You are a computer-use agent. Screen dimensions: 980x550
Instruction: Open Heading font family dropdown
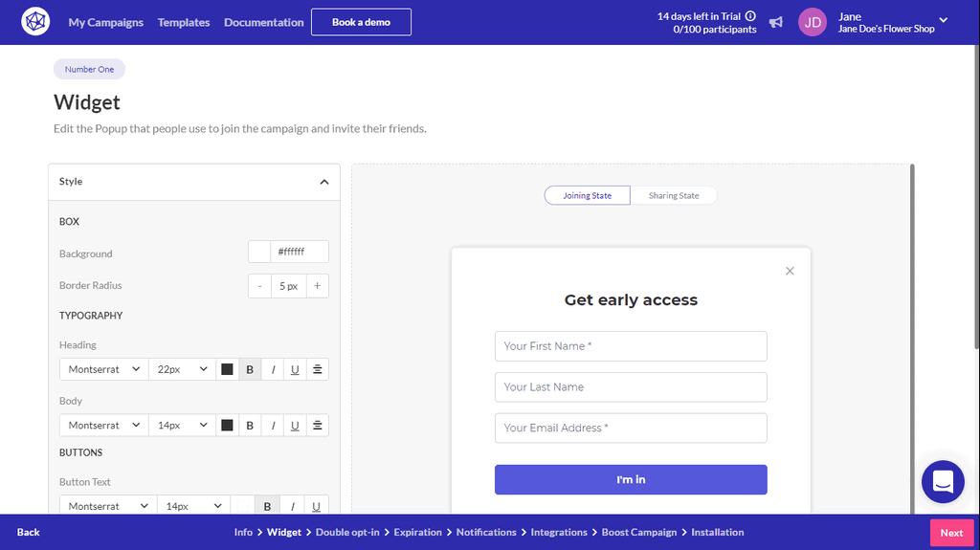click(104, 369)
